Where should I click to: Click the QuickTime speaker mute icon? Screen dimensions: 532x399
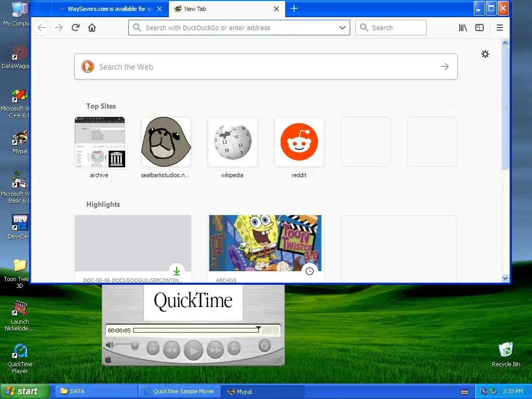[x=109, y=345]
